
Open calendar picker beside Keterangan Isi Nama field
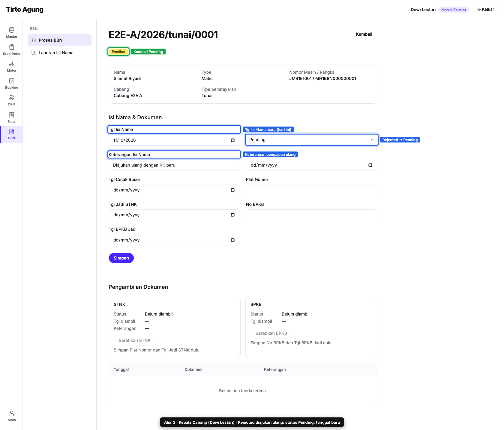pos(370,165)
